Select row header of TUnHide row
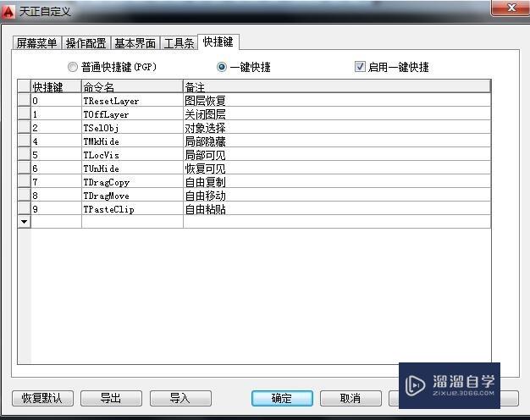This screenshot has height=420, width=530. (x=24, y=168)
